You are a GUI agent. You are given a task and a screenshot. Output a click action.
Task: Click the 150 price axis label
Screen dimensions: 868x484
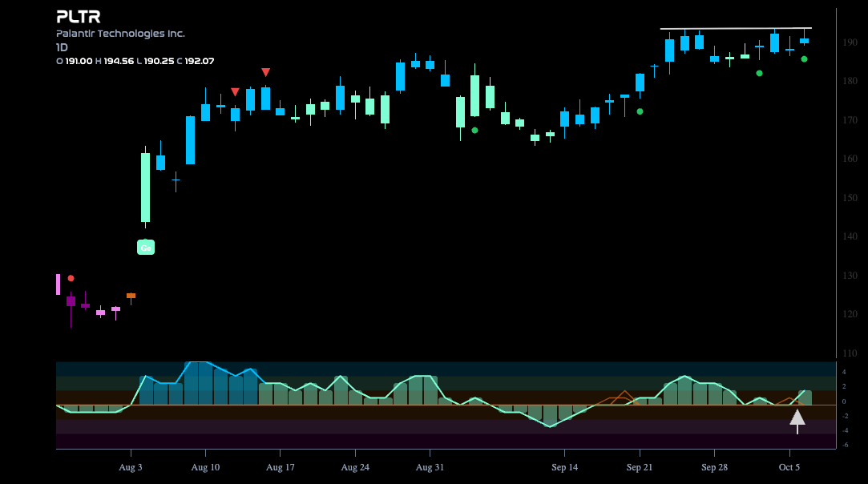coord(850,198)
